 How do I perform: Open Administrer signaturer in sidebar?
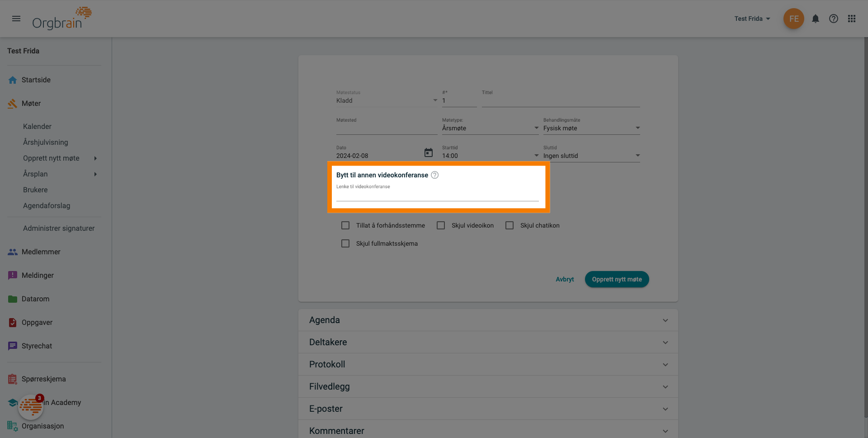point(59,229)
